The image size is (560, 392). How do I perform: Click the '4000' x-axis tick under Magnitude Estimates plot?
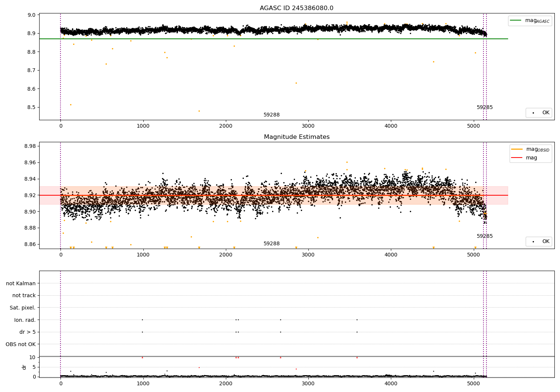[x=391, y=255]
